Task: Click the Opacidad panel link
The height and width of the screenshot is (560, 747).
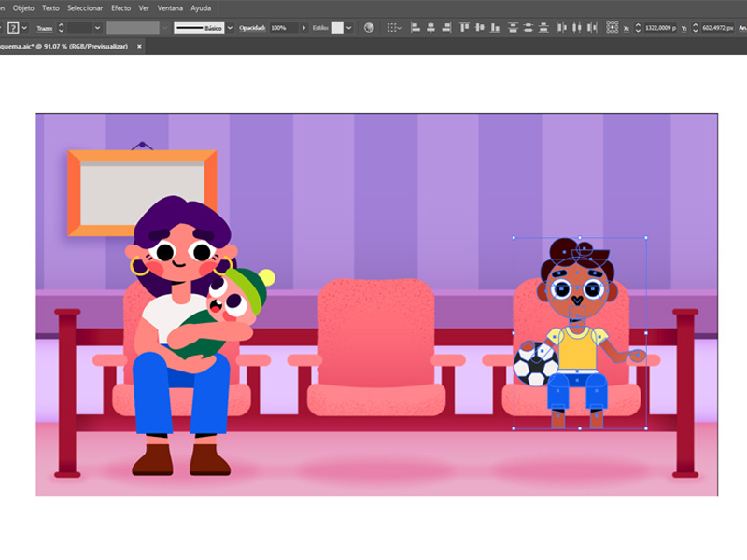Action: [252, 28]
